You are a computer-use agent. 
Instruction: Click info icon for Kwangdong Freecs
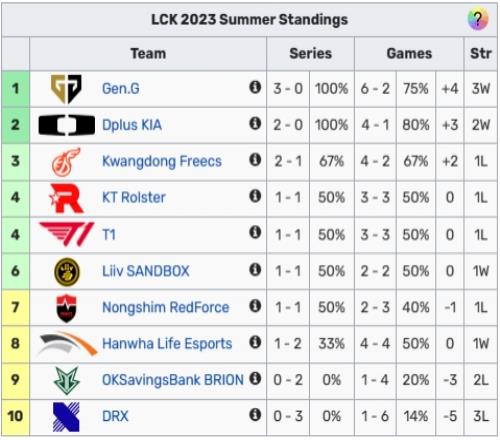pyautogui.click(x=255, y=160)
